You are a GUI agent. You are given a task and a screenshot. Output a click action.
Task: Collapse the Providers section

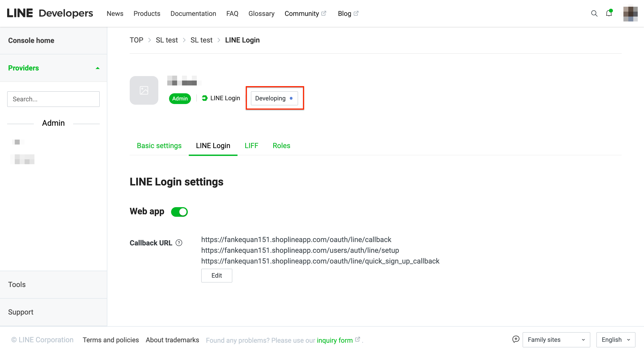click(x=97, y=68)
